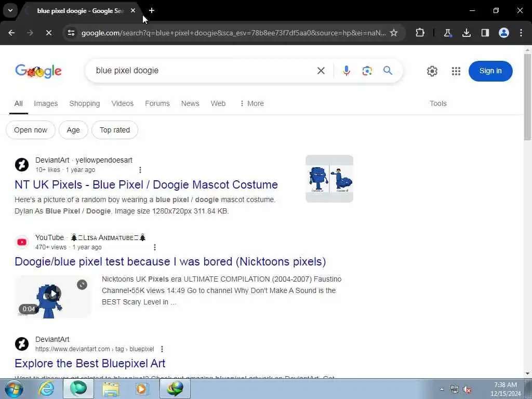Open options for the YouTube result
This screenshot has height=399, width=532.
click(x=155, y=247)
